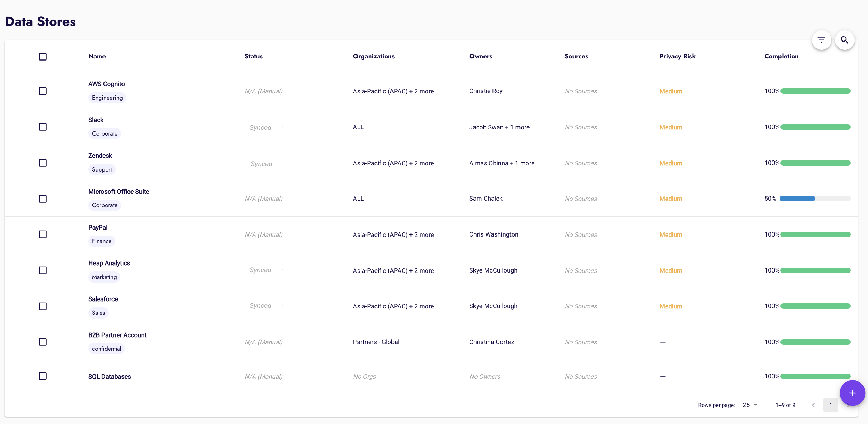Click Microsoft Office Suite's Corporate tag
The height and width of the screenshot is (424, 868).
click(105, 205)
